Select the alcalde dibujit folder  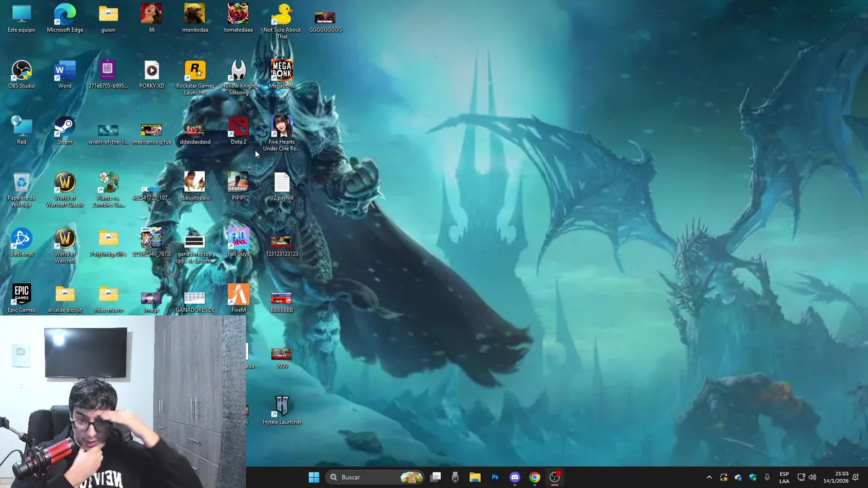click(64, 299)
